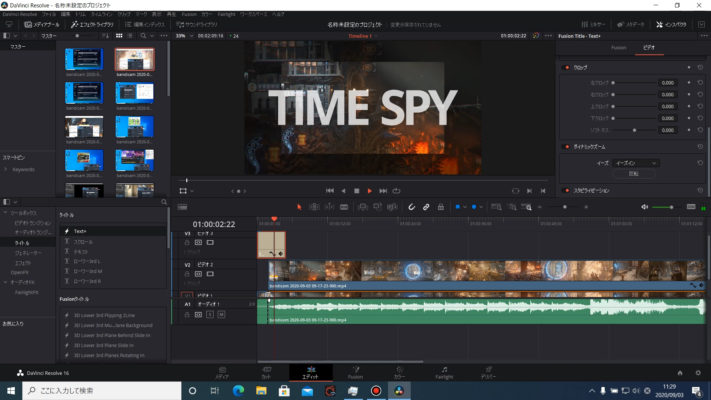Open timeline view options icon
The width and height of the screenshot is (711, 400).
tap(182, 207)
